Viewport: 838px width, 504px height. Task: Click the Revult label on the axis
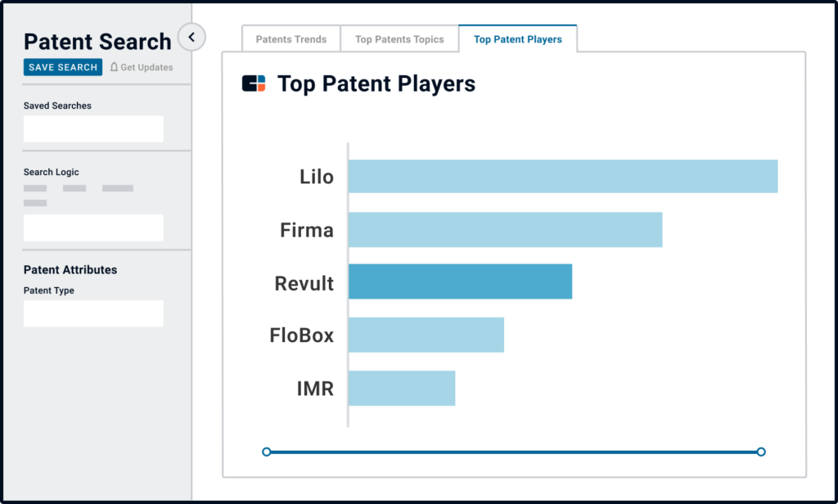[304, 283]
